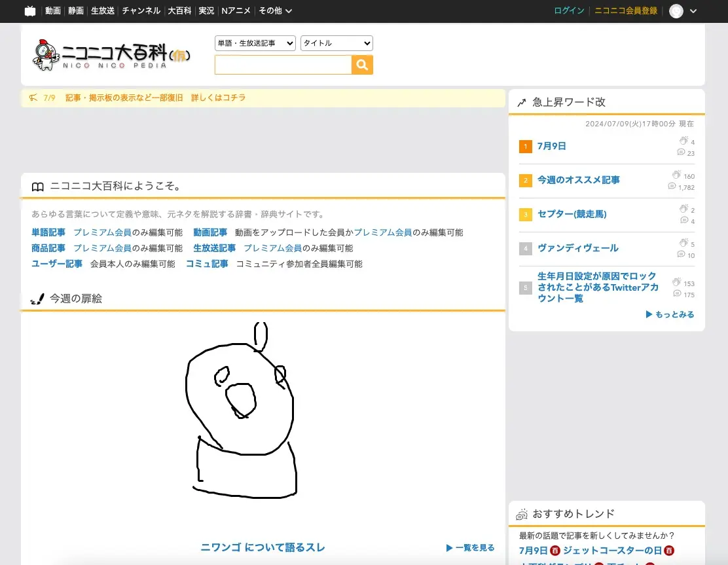The height and width of the screenshot is (565, 728).
Task: Open the 動画 menu item
Action: pyautogui.click(x=53, y=10)
